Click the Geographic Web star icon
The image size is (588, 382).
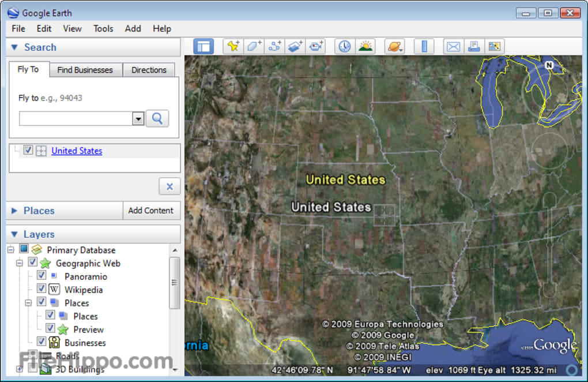(x=46, y=263)
